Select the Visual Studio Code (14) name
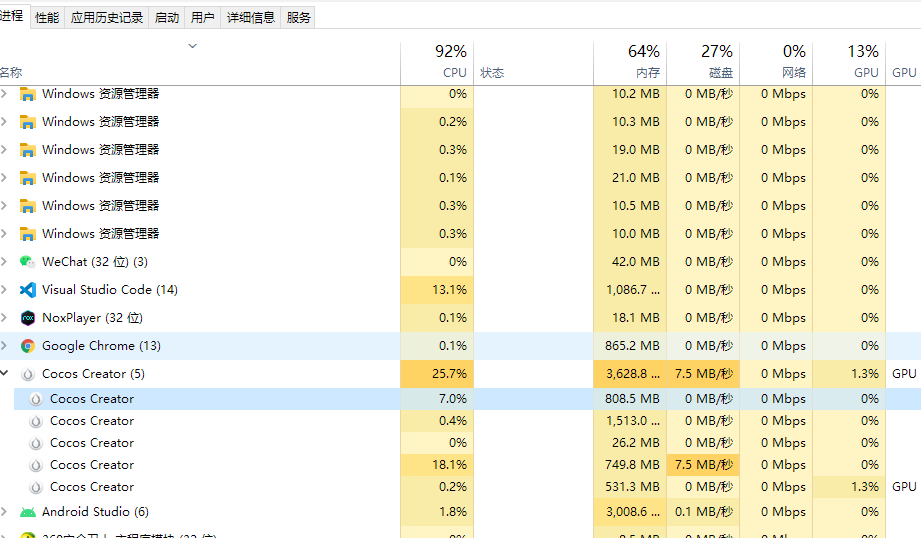 click(x=110, y=290)
